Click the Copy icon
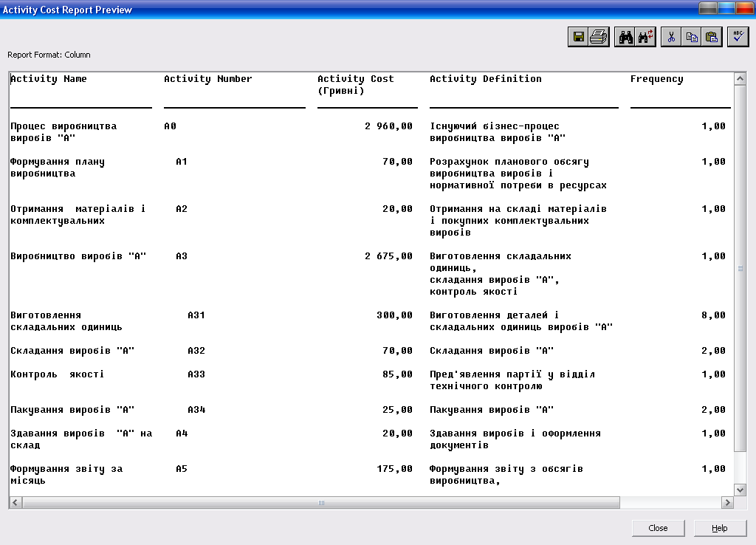 coord(691,37)
